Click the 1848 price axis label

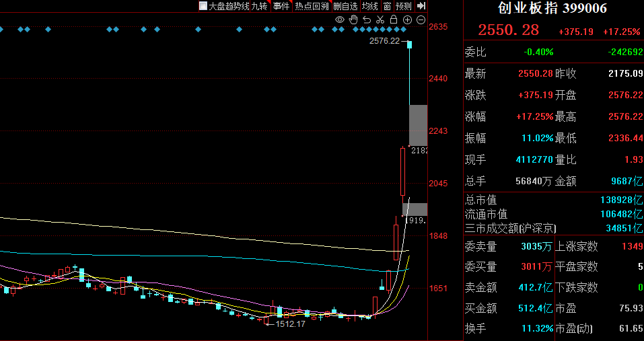pos(438,236)
